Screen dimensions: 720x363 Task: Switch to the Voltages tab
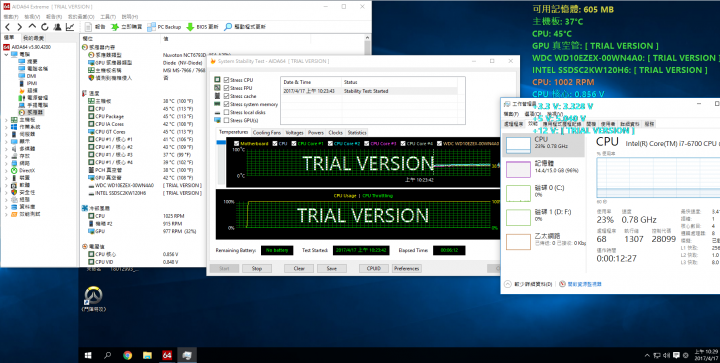(294, 132)
